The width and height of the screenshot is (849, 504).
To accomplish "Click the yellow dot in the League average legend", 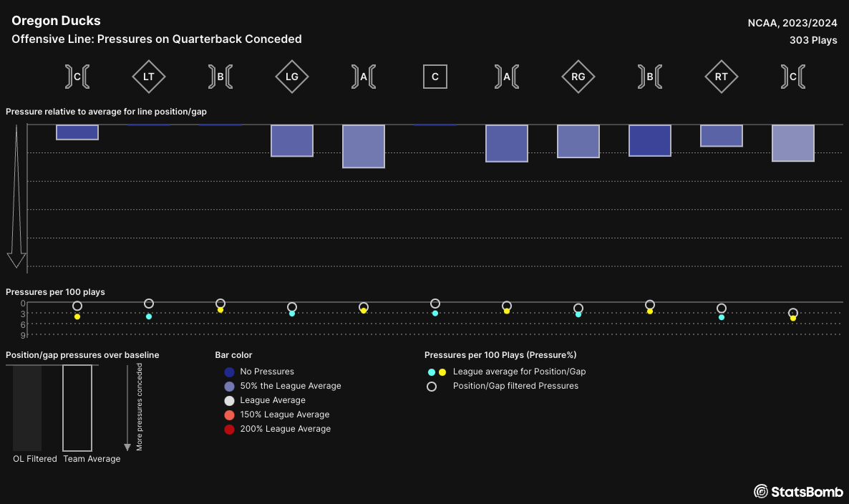I will (x=442, y=372).
